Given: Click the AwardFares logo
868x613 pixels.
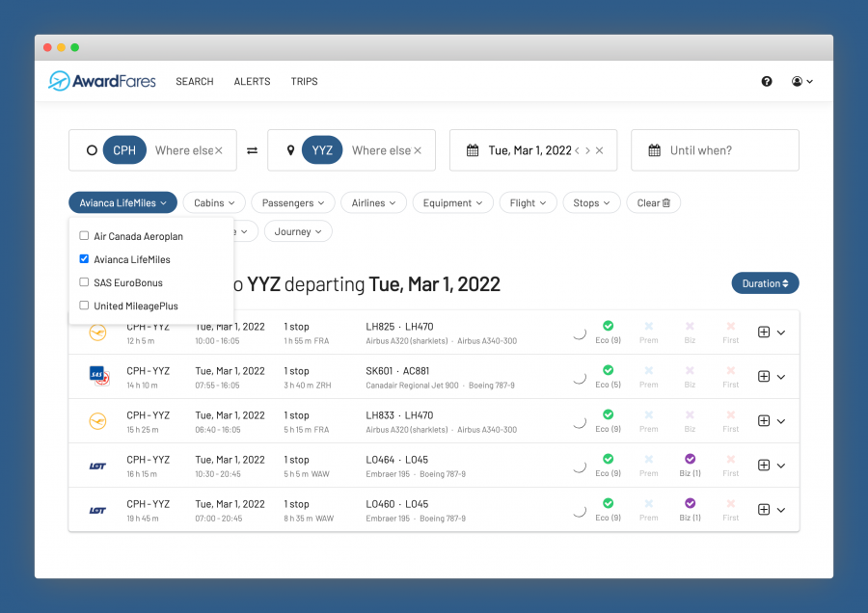Looking at the screenshot, I should click(x=103, y=81).
